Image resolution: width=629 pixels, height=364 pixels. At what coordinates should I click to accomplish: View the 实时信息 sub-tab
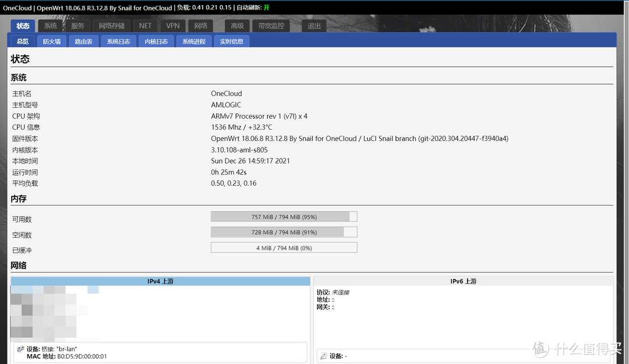(x=232, y=41)
